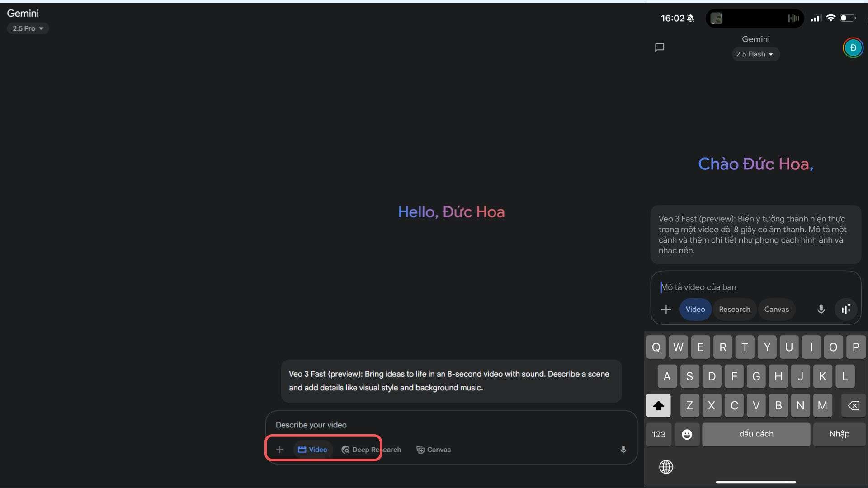Toggle the shift key on keyboard
The width and height of the screenshot is (868, 488).
click(658, 405)
